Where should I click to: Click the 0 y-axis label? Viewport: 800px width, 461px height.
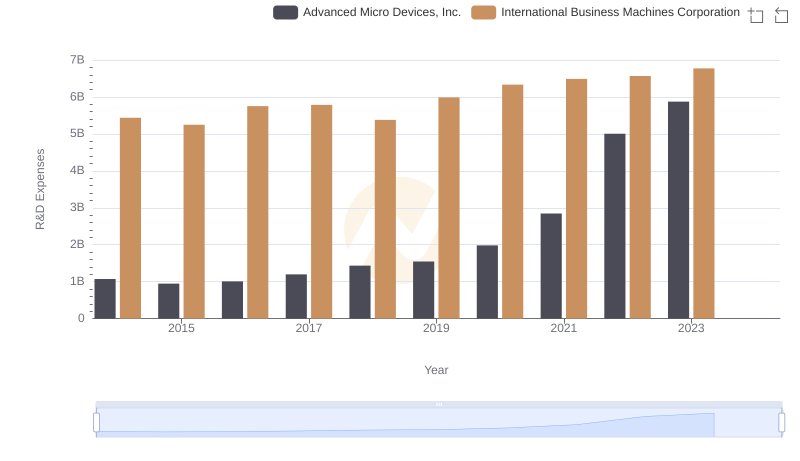[x=81, y=318]
